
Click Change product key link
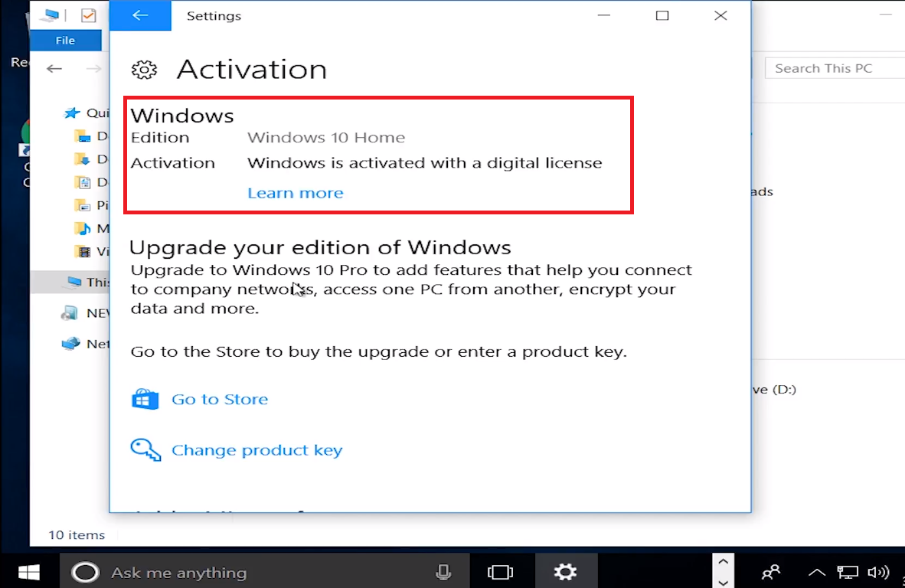point(256,450)
